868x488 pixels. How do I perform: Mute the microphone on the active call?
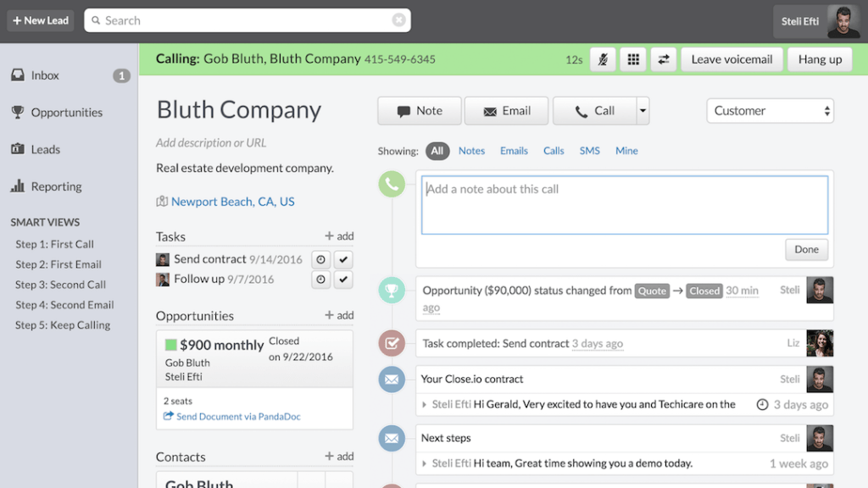point(603,59)
